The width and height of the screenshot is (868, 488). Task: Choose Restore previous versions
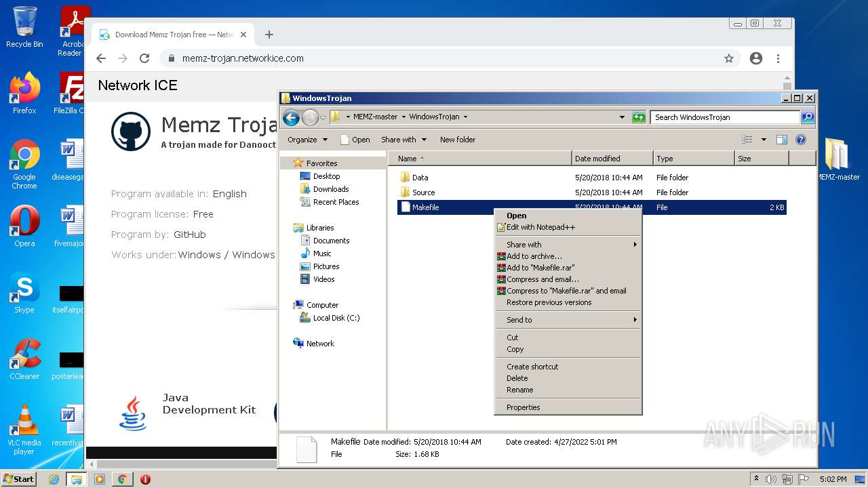click(x=568, y=302)
